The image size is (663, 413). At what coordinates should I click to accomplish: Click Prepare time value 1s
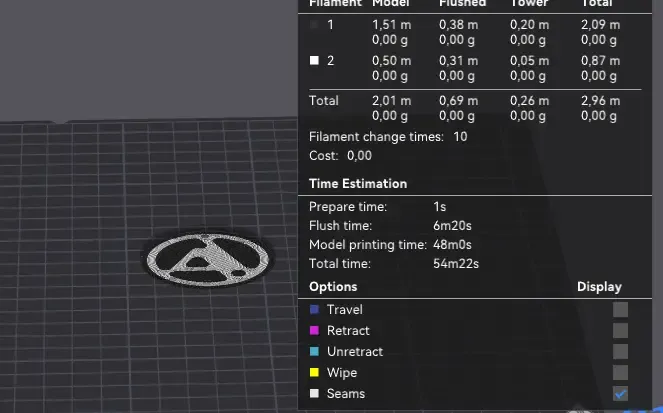click(x=439, y=207)
